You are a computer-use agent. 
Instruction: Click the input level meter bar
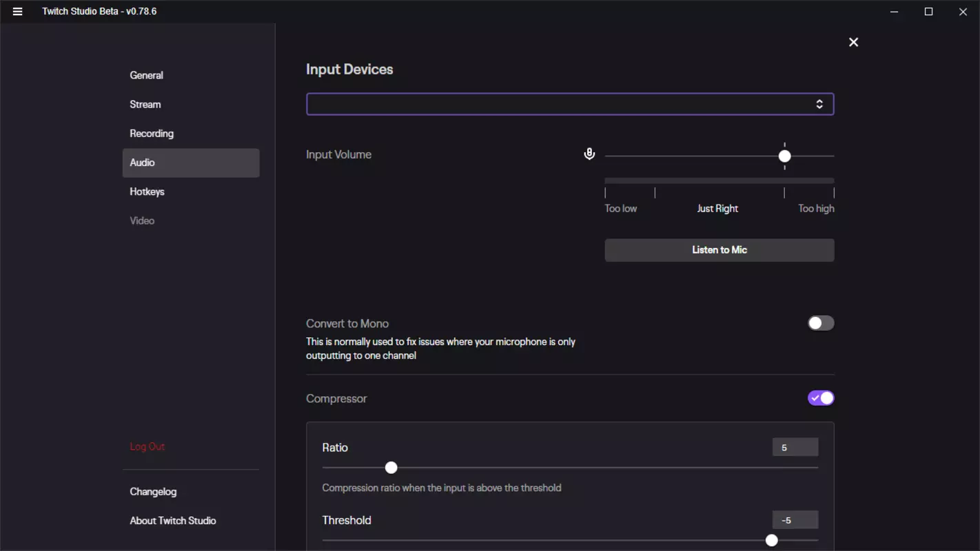[x=719, y=180]
